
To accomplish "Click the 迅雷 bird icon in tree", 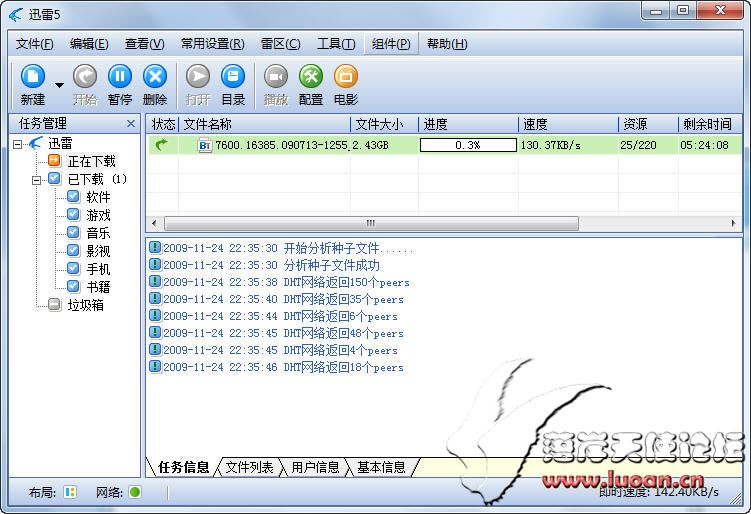I will pyautogui.click(x=36, y=143).
